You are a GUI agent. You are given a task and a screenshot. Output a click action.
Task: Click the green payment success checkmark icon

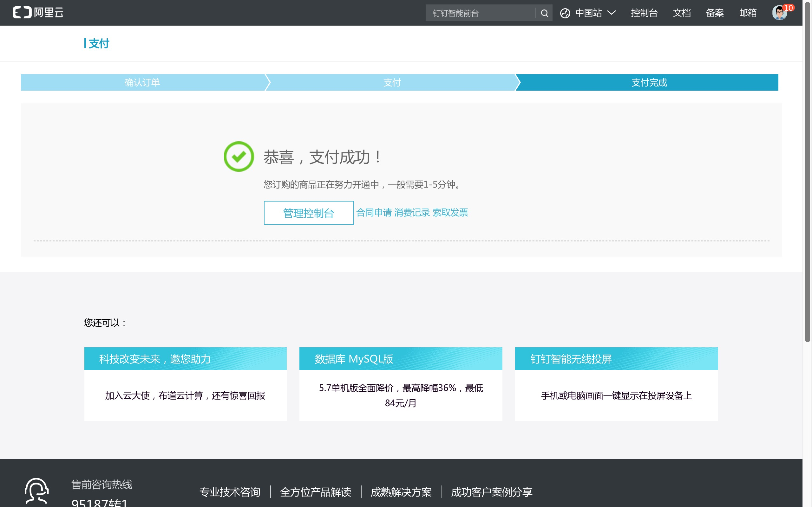tap(239, 157)
